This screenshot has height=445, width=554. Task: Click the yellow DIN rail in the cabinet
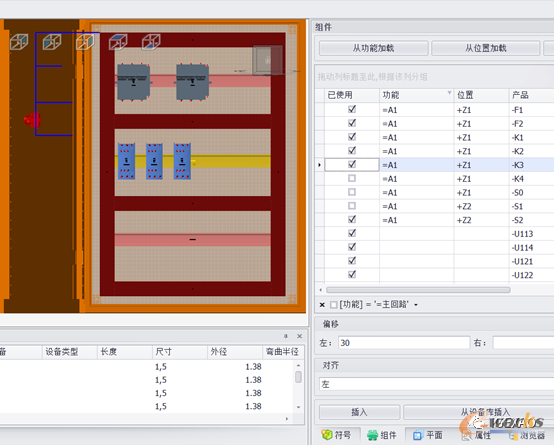230,162
